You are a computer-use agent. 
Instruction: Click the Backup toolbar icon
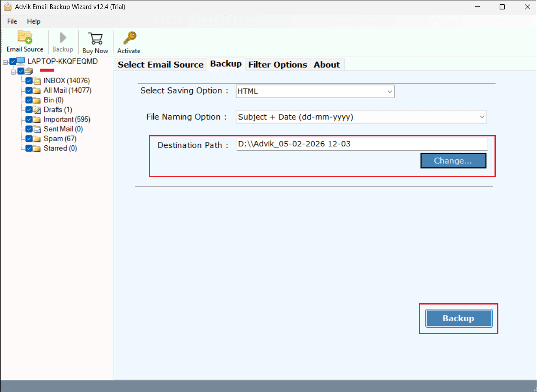(x=62, y=42)
